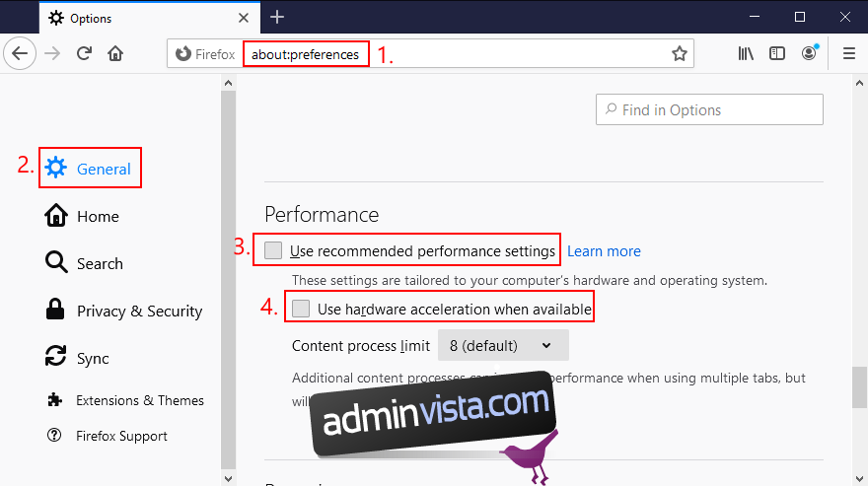Open the General preferences category
Viewport: 868px width, 486px height.
pos(90,168)
